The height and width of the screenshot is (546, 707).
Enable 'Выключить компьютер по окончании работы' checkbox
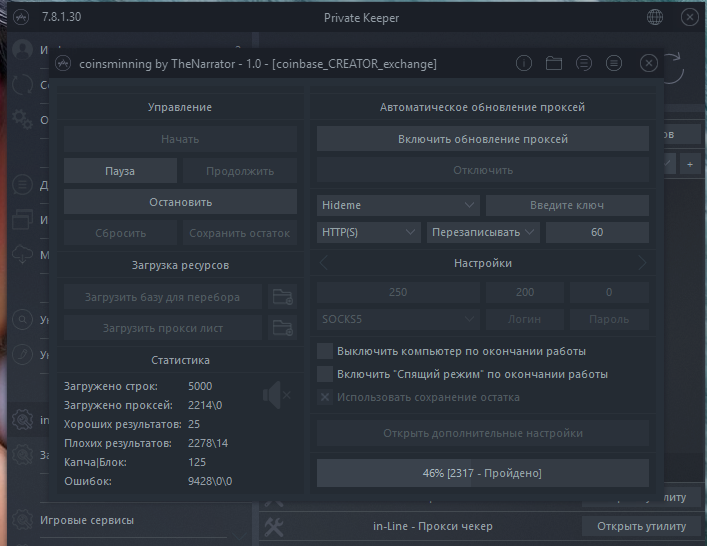pyautogui.click(x=325, y=351)
